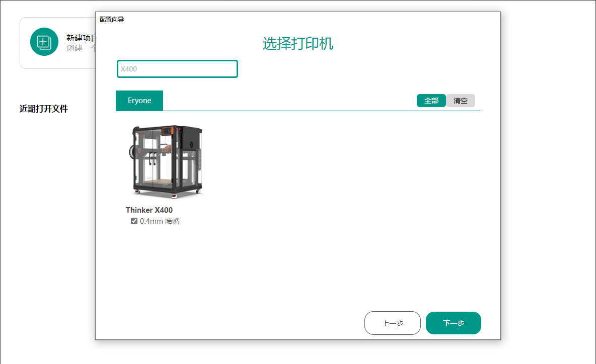Viewport: 596px width, 364px height.
Task: Click the 近期打开文件 heading
Action: pyautogui.click(x=44, y=109)
